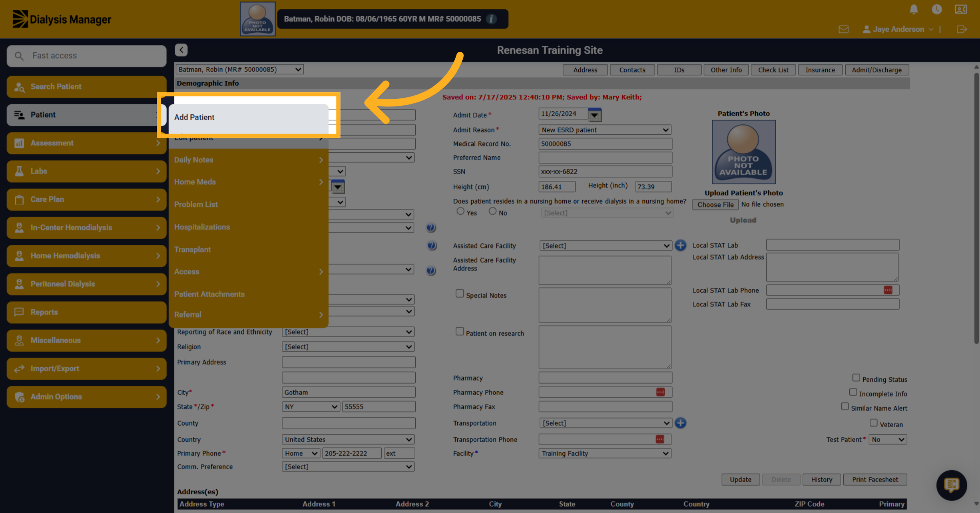Click the Preferred Name input field
The image size is (980, 513).
[605, 158]
